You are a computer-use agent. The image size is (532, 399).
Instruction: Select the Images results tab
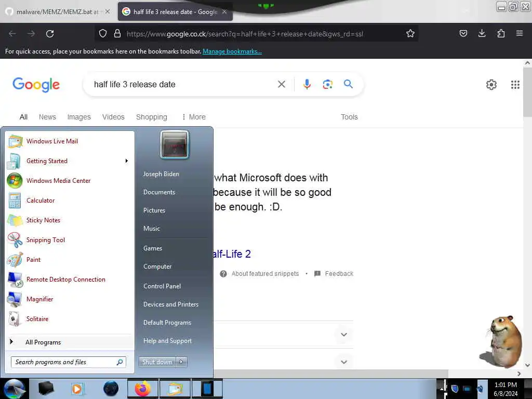79,117
